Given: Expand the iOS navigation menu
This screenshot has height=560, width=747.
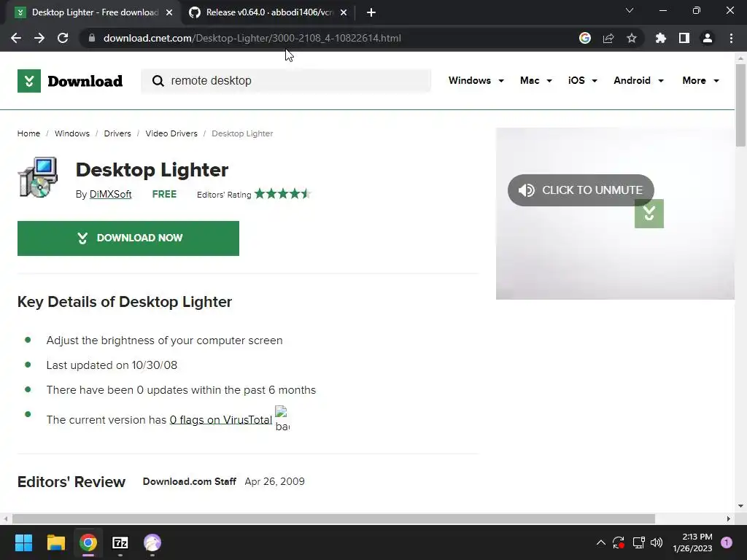Looking at the screenshot, I should (582, 80).
